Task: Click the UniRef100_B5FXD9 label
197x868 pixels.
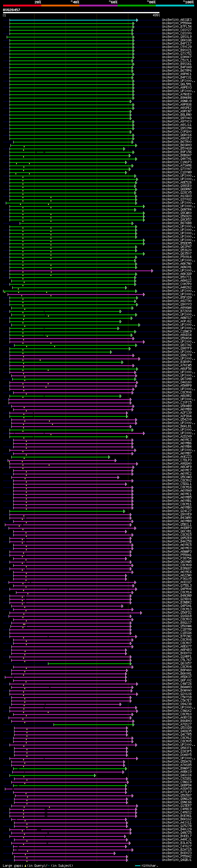Action: (x=177, y=297)
